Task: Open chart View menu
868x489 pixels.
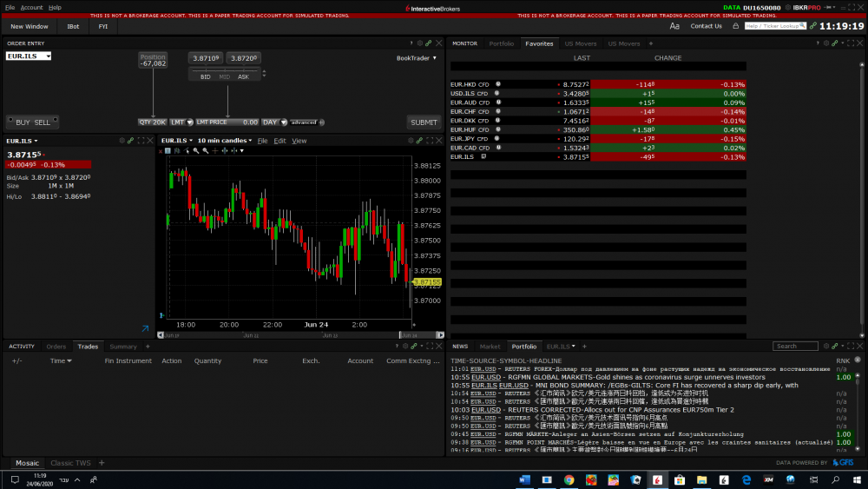Action: click(x=299, y=142)
